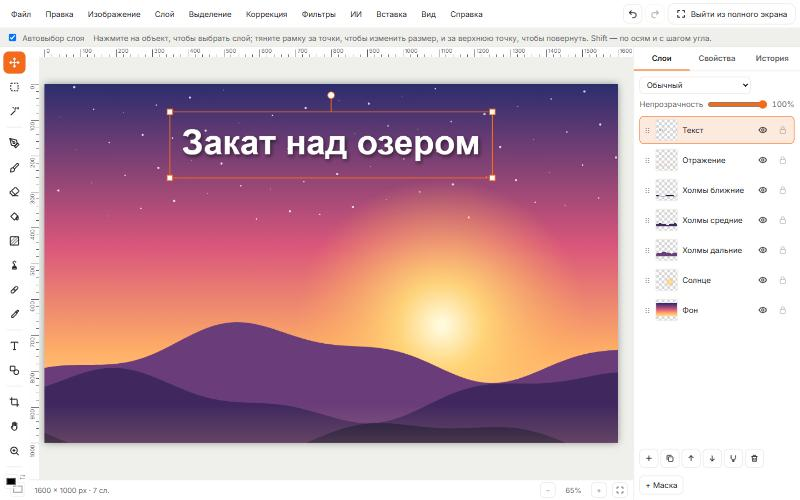This screenshot has height=500, width=800.
Task: Open the Коррекция menu
Action: [266, 14]
